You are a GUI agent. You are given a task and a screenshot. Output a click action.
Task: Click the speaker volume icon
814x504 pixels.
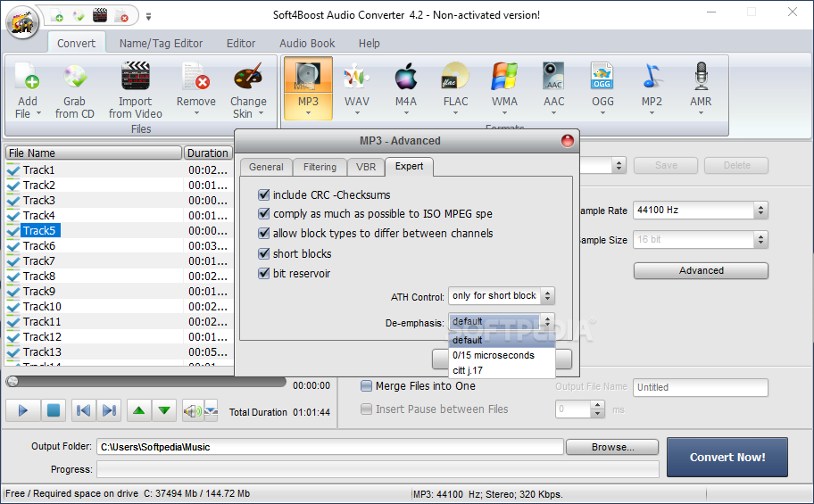pos(193,411)
